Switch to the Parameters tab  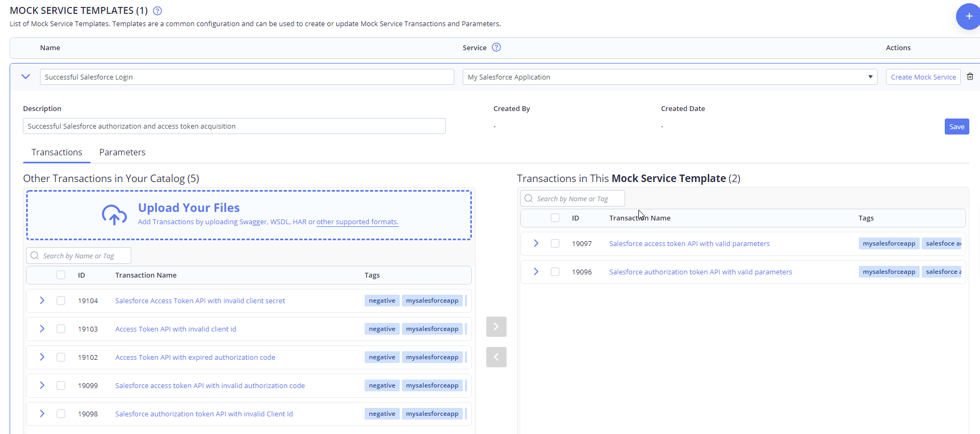point(122,152)
